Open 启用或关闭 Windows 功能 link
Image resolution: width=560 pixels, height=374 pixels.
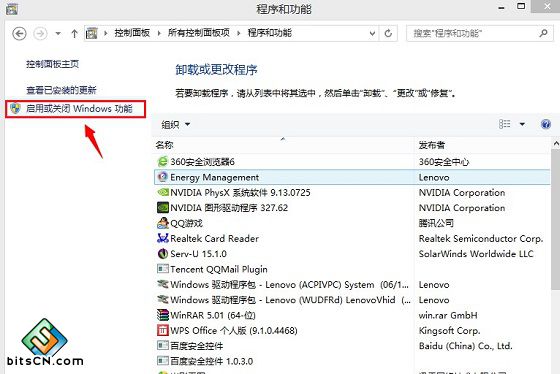79,108
